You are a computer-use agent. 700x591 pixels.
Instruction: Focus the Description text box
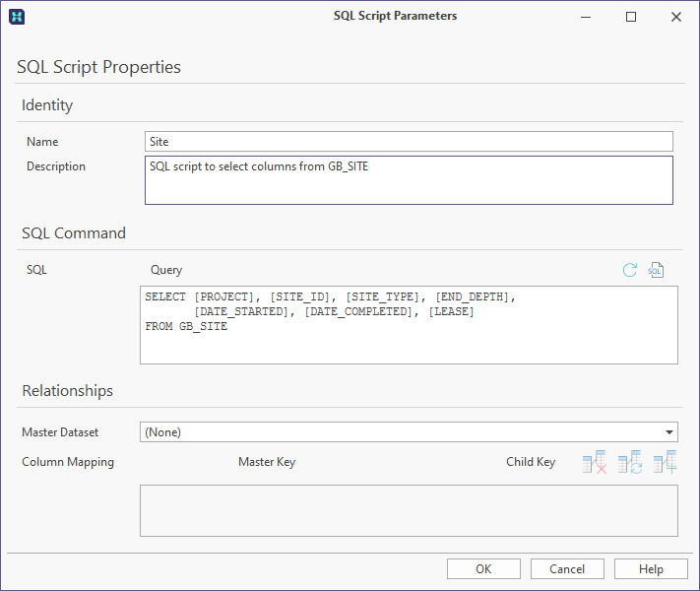tap(409, 180)
